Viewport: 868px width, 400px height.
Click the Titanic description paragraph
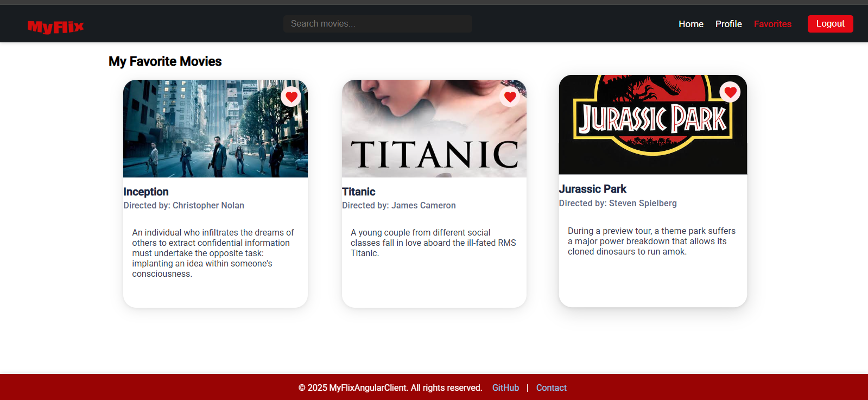(434, 243)
